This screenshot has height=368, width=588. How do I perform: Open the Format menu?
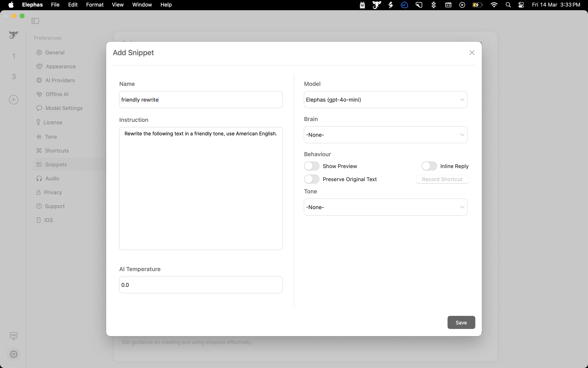(x=95, y=5)
